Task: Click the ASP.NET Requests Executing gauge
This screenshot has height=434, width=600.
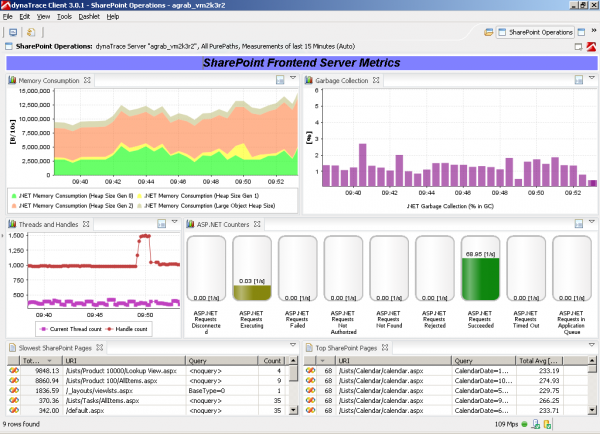Action: coord(252,268)
